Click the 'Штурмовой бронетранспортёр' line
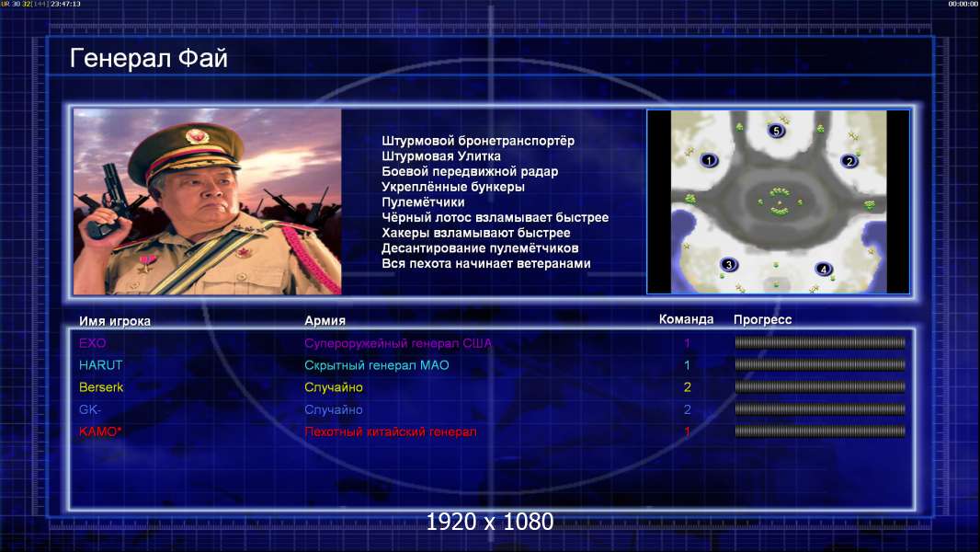The image size is (980, 552). click(478, 141)
